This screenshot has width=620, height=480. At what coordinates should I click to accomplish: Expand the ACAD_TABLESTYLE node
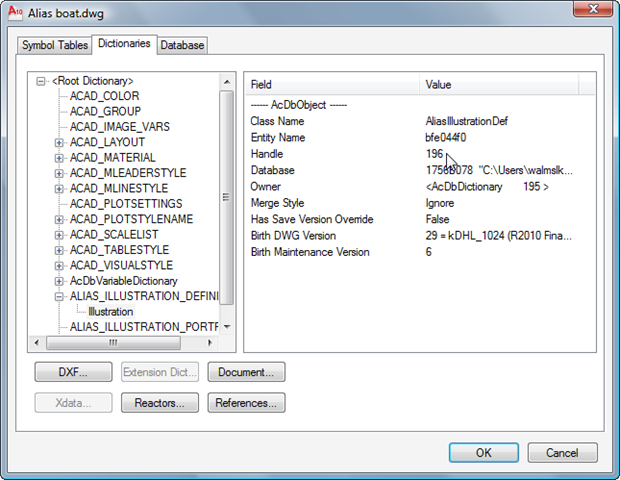coord(59,250)
